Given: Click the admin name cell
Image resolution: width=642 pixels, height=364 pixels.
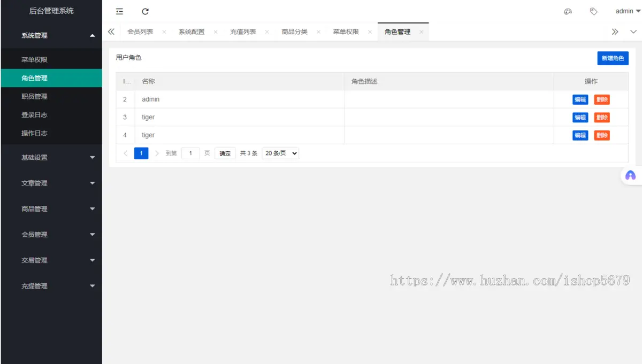Looking at the screenshot, I should [x=240, y=99].
